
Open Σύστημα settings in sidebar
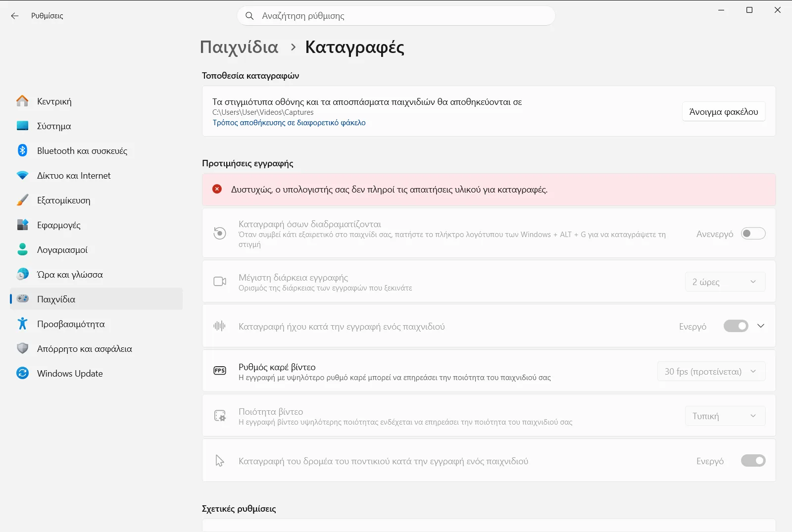[x=97, y=126]
